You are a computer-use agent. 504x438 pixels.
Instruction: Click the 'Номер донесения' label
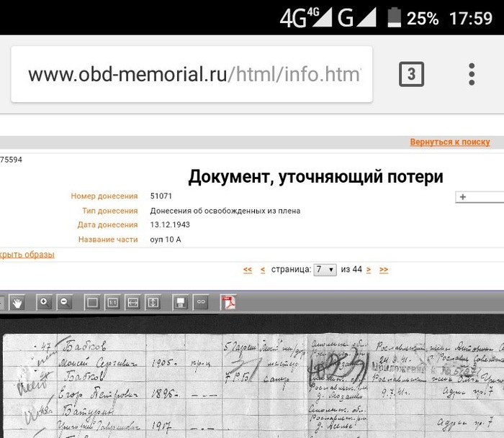point(104,196)
